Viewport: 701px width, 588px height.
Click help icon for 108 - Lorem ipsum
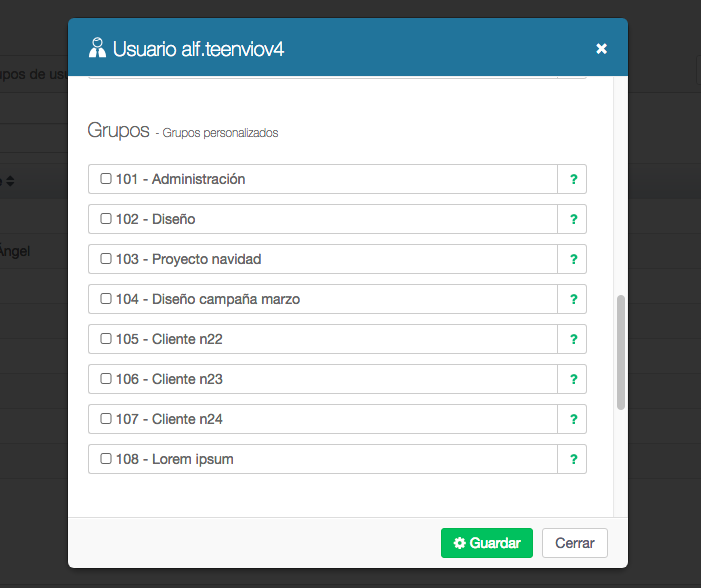tap(573, 459)
